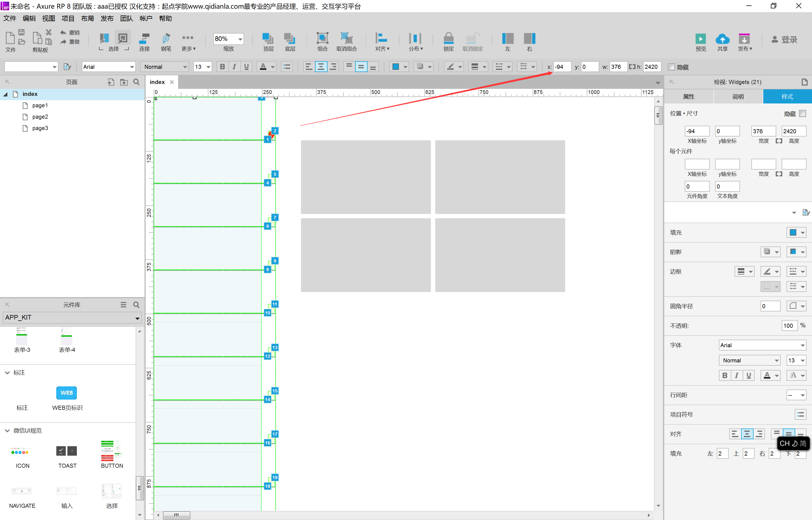The width and height of the screenshot is (812, 520).
Task: Select page1 in the pages tree
Action: coord(40,106)
